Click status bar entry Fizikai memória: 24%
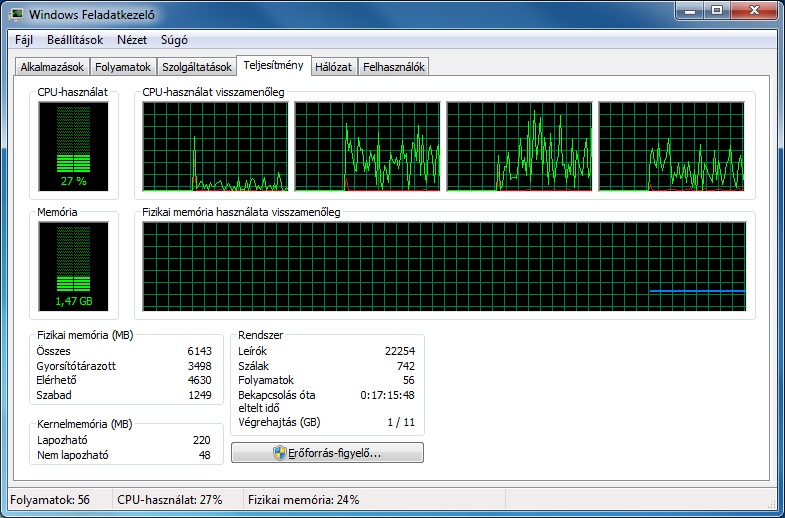 [304, 499]
